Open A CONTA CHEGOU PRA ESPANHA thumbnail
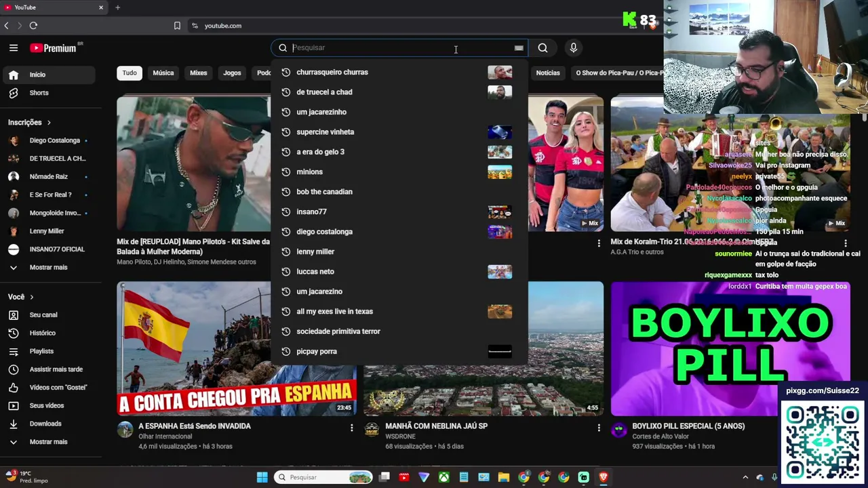Viewport: 868px width, 488px height. tap(237, 349)
